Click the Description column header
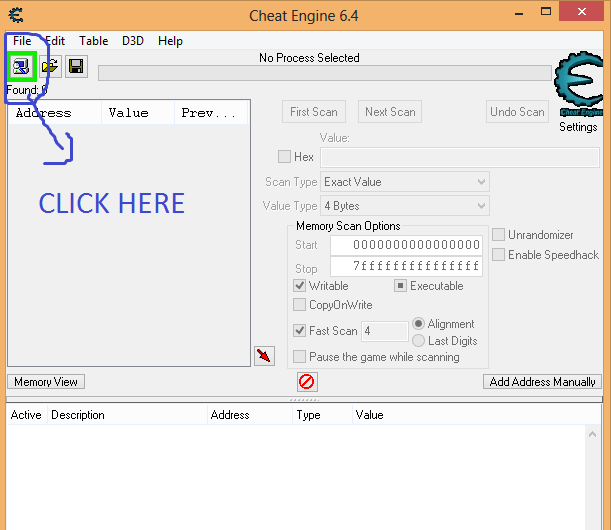The width and height of the screenshot is (611, 530). point(127,415)
